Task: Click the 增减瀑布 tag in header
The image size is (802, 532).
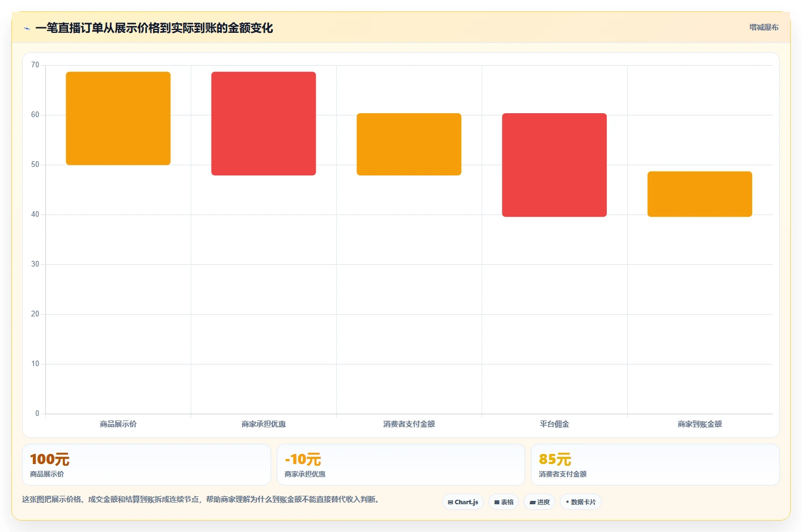Action: click(764, 27)
